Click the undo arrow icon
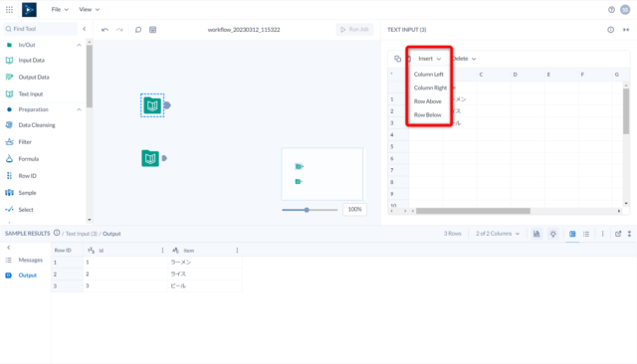This screenshot has height=364, width=637. 105,30
